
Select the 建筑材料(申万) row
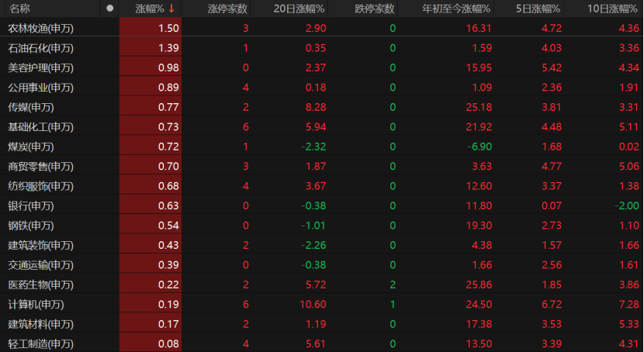point(322,323)
